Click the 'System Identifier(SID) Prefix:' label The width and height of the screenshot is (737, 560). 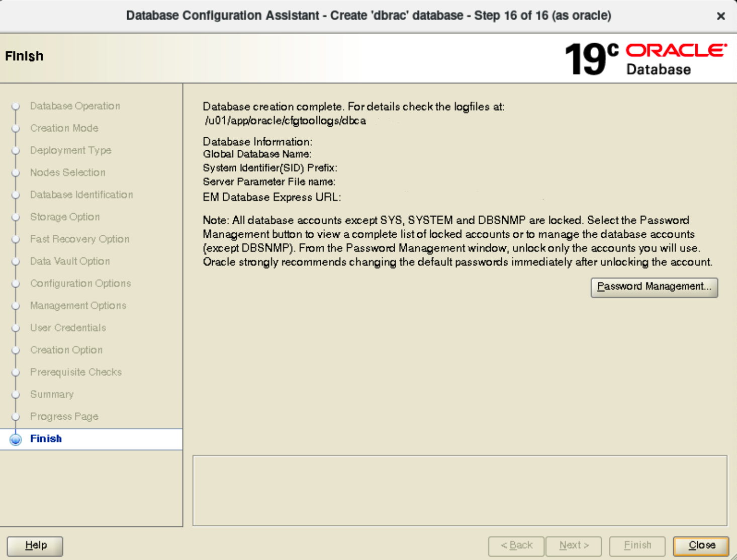(x=270, y=168)
